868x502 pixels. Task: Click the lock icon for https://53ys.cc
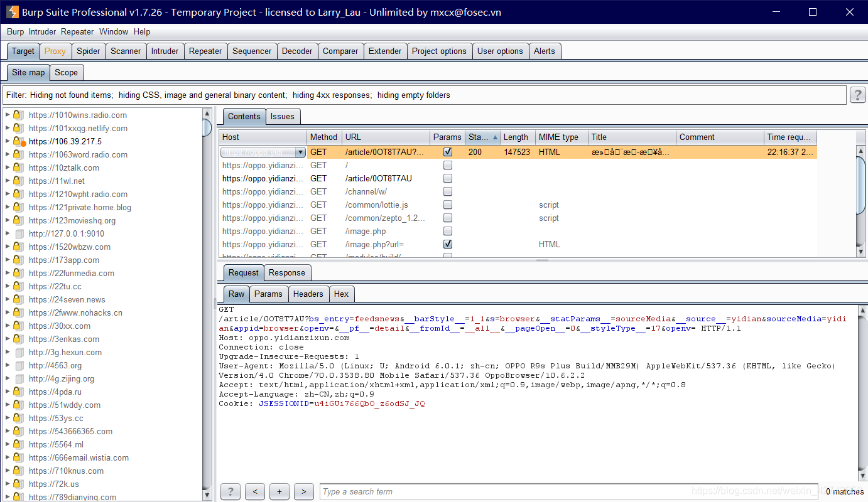(x=18, y=418)
